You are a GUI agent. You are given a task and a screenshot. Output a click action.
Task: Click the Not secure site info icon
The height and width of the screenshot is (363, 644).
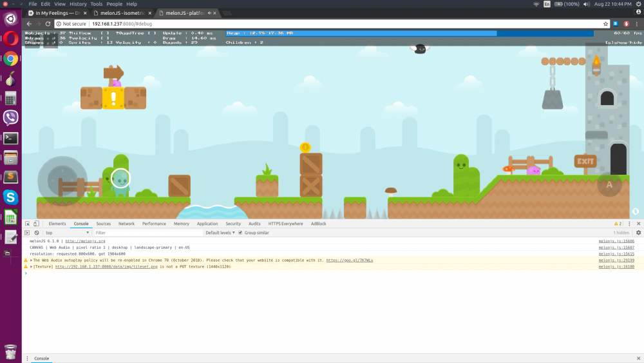pos(59,24)
